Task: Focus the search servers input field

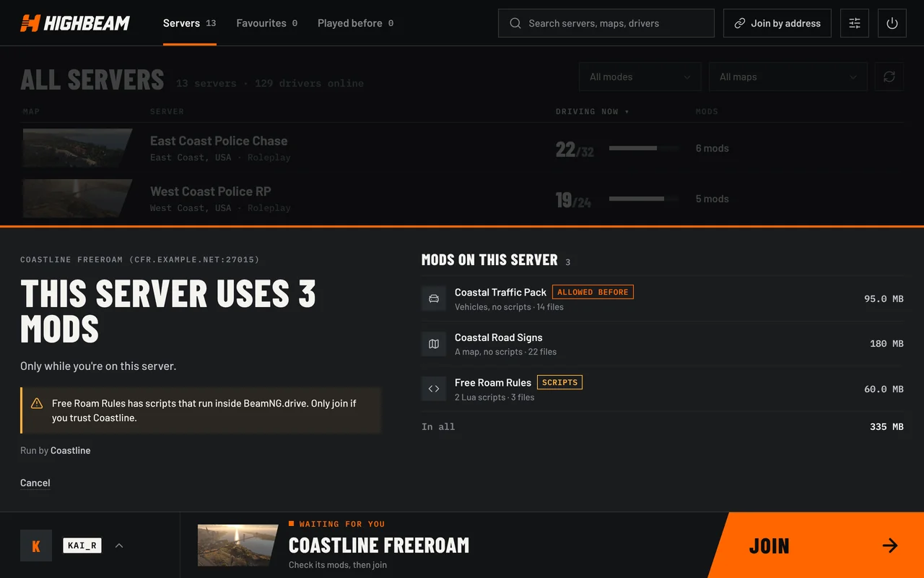Action: click(606, 23)
